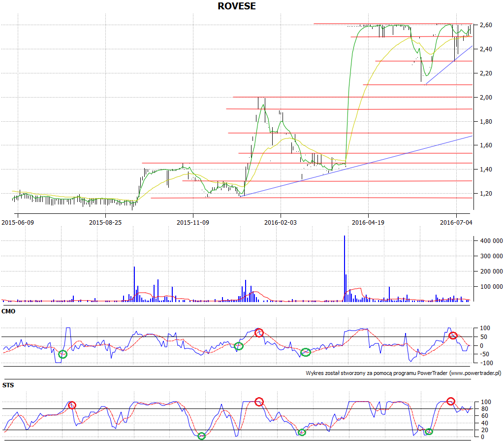Click the 2,00 price axis label
This screenshot has height=441, width=504.
486,98
